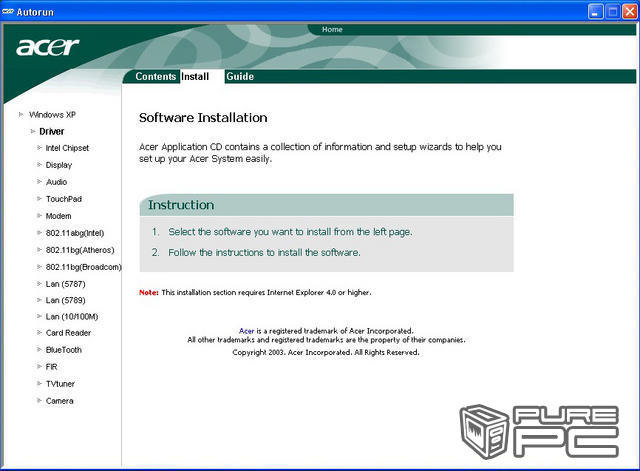Image resolution: width=640 pixels, height=471 pixels.
Task: Choose 802.11bg(Atheros) driver
Action: pos(81,250)
